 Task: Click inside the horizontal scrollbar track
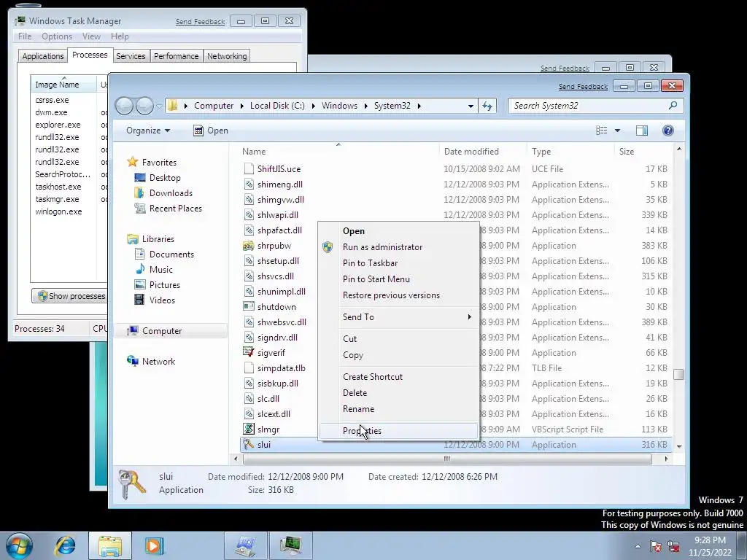(447, 459)
